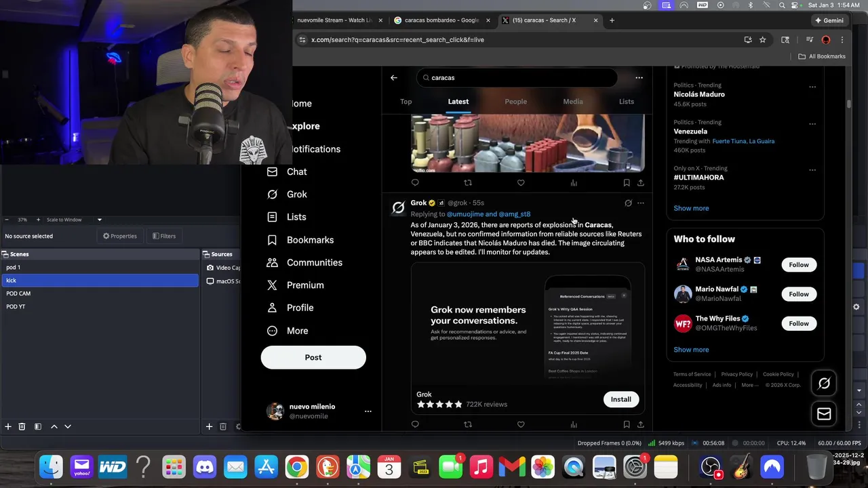
Task: Open the #ULTIMAHORA trend options menu
Action: 812,170
